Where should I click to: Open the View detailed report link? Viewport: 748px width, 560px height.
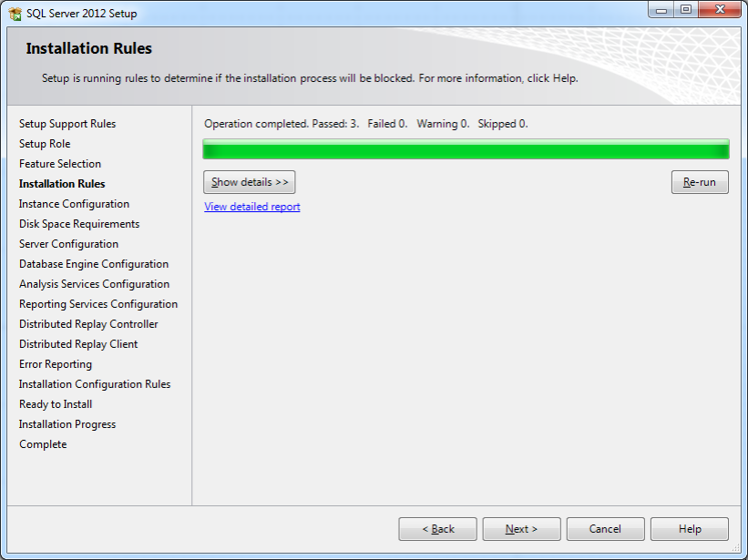coord(251,207)
